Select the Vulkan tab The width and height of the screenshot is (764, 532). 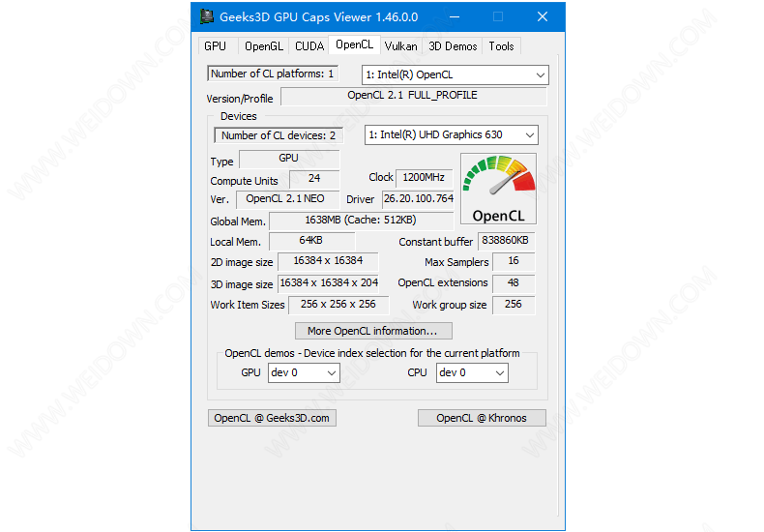pos(400,46)
